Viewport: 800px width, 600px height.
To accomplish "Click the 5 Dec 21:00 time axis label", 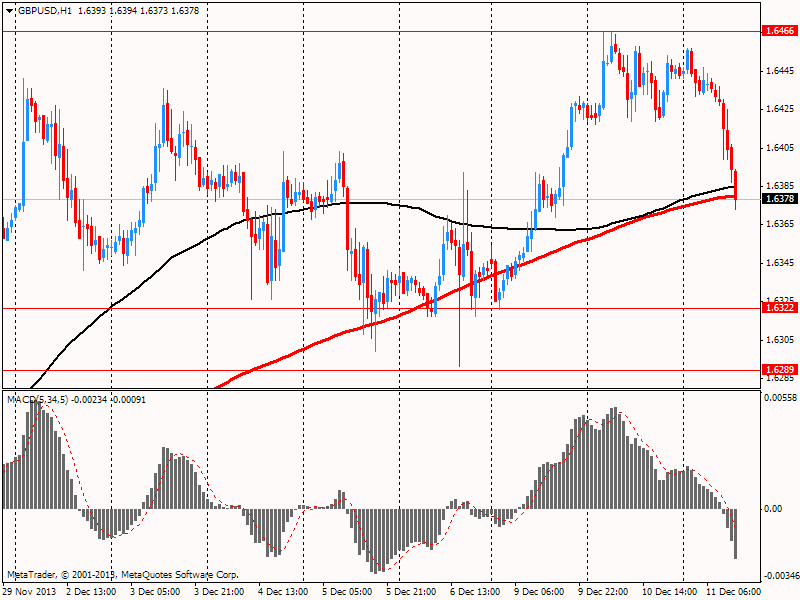I will point(411,592).
